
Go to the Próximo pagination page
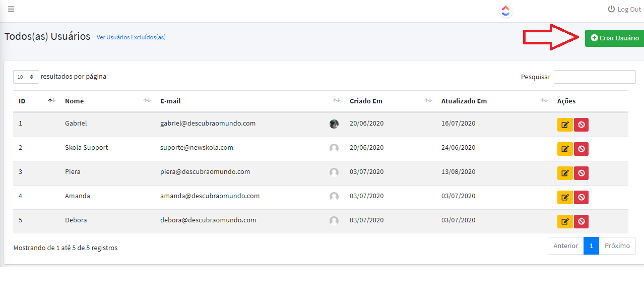tap(617, 246)
